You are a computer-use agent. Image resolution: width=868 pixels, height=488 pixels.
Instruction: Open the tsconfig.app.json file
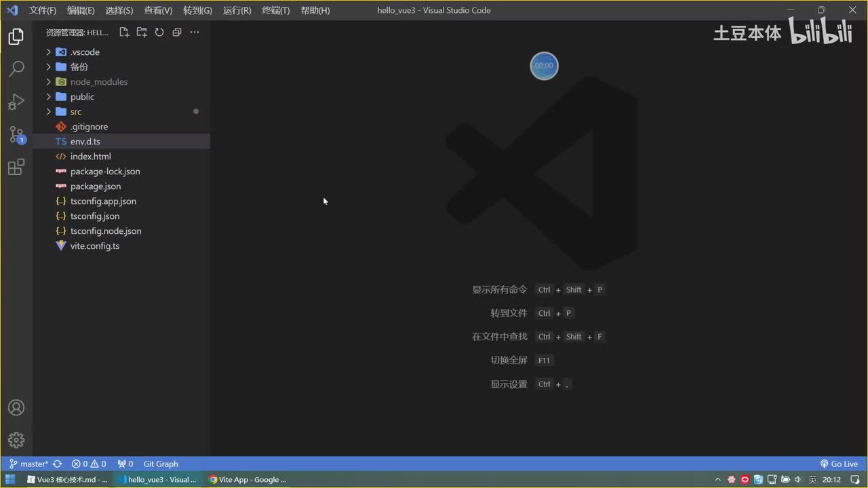point(121,201)
